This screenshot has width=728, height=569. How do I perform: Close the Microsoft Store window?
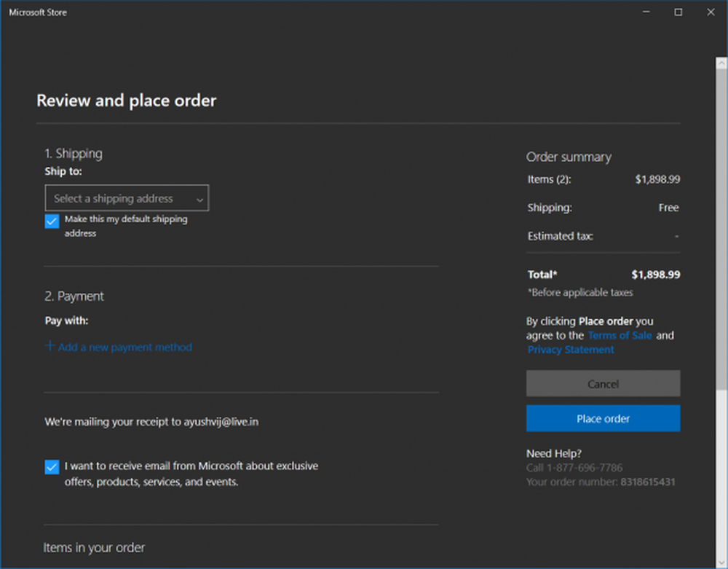[711, 12]
